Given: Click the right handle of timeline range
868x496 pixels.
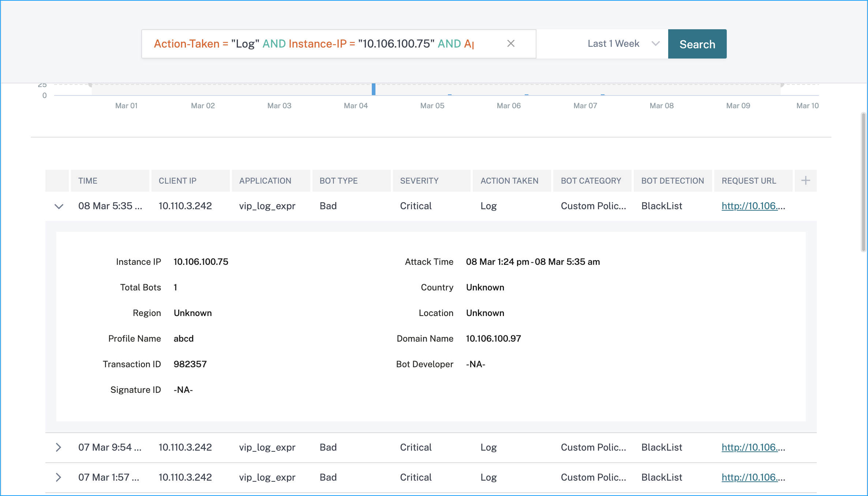Looking at the screenshot, I should (782, 85).
